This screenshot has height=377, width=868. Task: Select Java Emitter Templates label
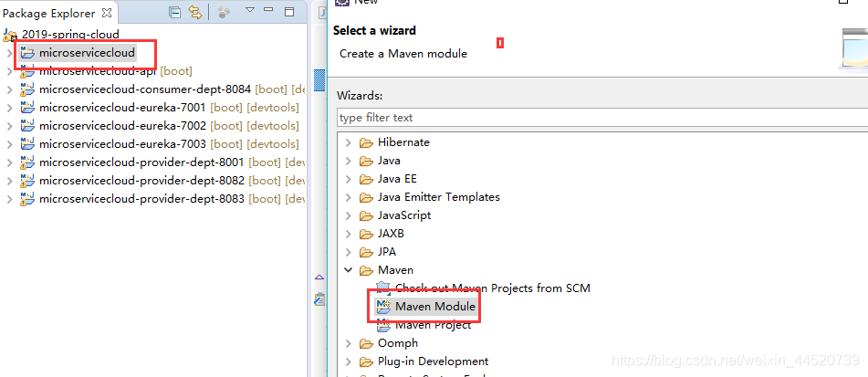tap(439, 197)
